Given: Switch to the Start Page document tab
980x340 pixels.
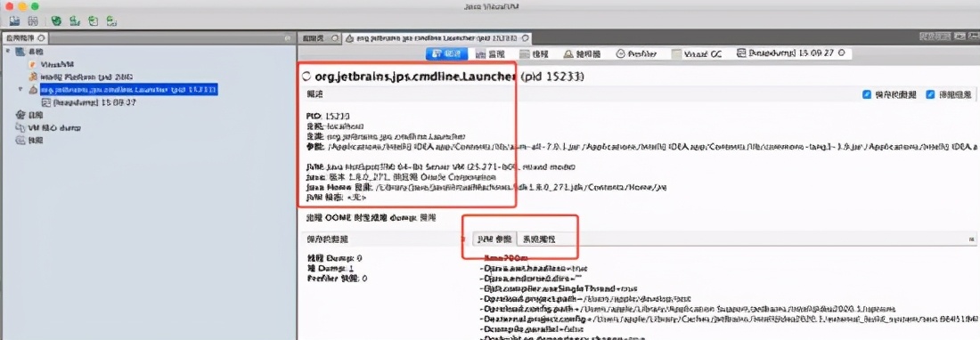Looking at the screenshot, I should coord(313,38).
